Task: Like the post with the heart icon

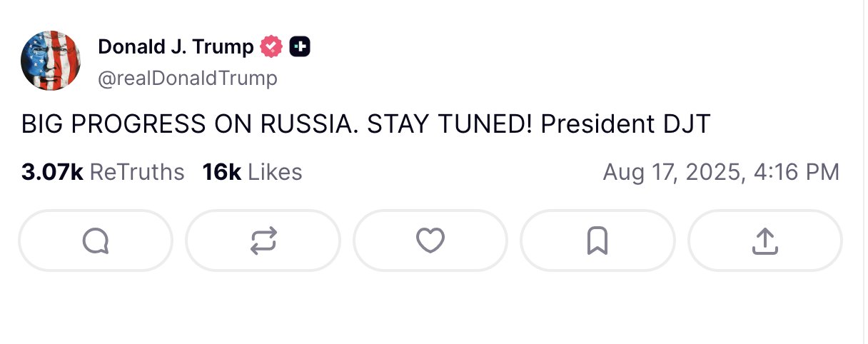Action: (430, 241)
